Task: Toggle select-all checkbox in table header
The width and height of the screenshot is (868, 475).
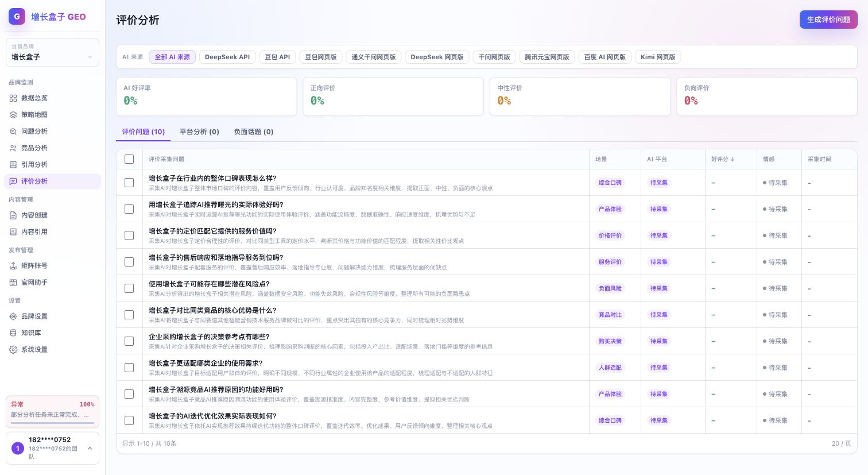Action: (129, 159)
